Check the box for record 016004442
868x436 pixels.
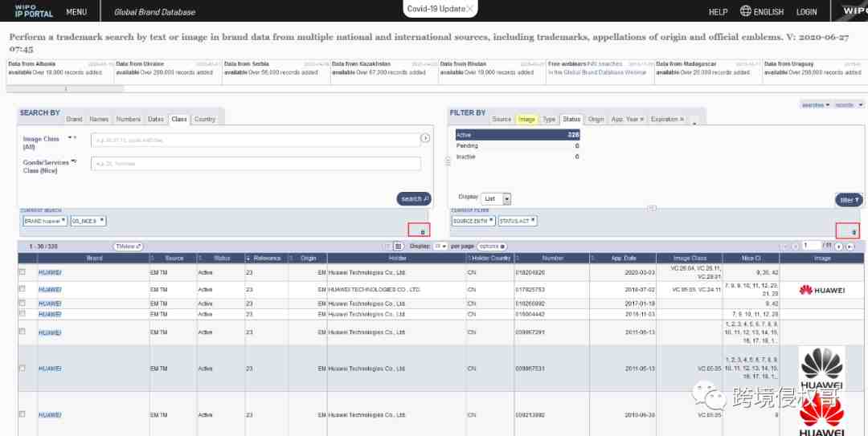tap(23, 313)
